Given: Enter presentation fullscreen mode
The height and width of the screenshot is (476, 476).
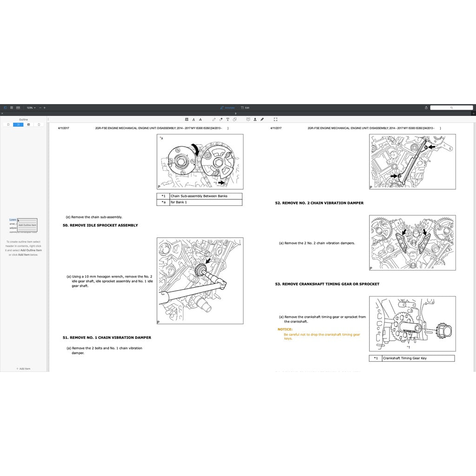Looking at the screenshot, I should coord(275,119).
